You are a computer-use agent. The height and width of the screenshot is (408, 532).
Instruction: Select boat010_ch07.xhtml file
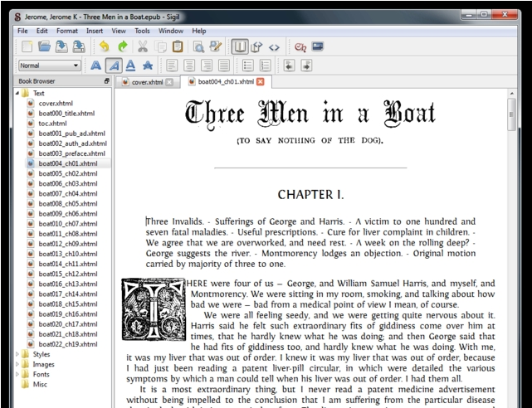click(x=68, y=224)
